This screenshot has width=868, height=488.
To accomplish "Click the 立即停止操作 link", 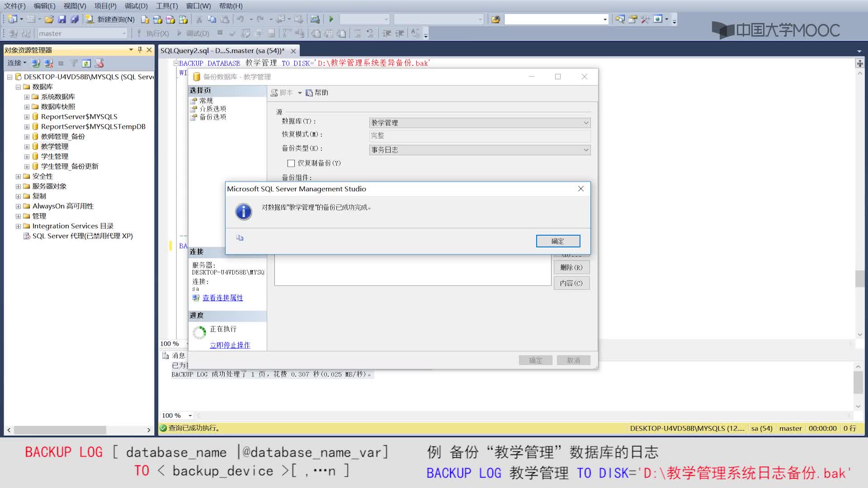I will click(230, 345).
